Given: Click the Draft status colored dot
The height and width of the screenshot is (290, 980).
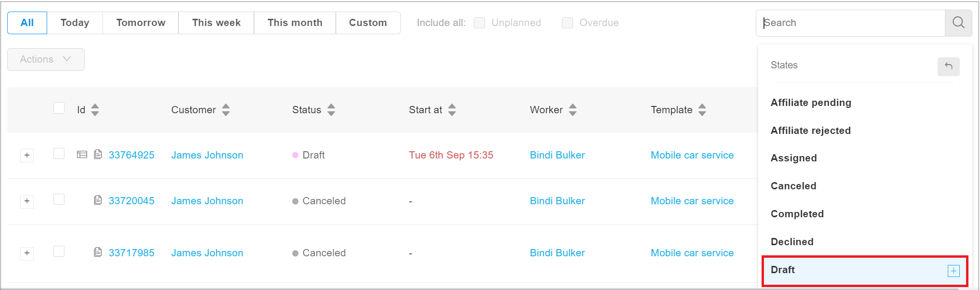Looking at the screenshot, I should (x=295, y=155).
